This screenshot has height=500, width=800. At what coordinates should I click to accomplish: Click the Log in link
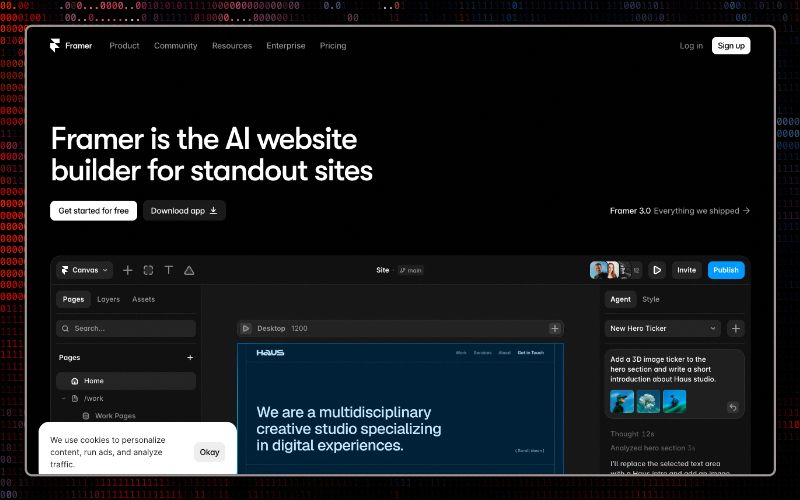691,45
